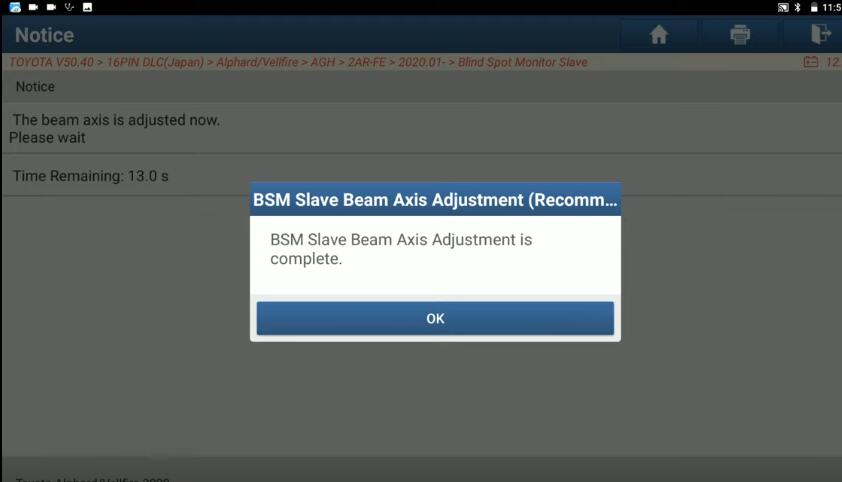Tap 'Time Remaining: 13.0 s' line
The height and width of the screenshot is (482, 842).
pos(91,176)
